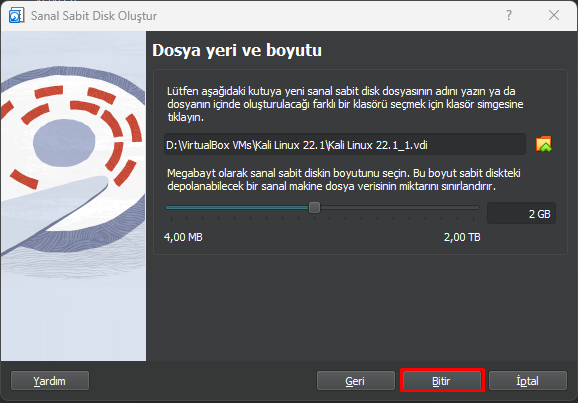Viewport: 578px width, 403px height.
Task: Cancel the wizard with İptal
Action: click(528, 381)
